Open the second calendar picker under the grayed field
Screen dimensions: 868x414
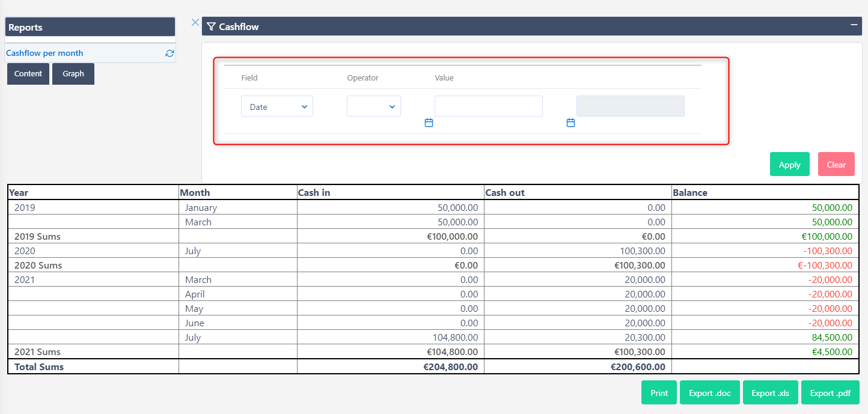pyautogui.click(x=570, y=123)
